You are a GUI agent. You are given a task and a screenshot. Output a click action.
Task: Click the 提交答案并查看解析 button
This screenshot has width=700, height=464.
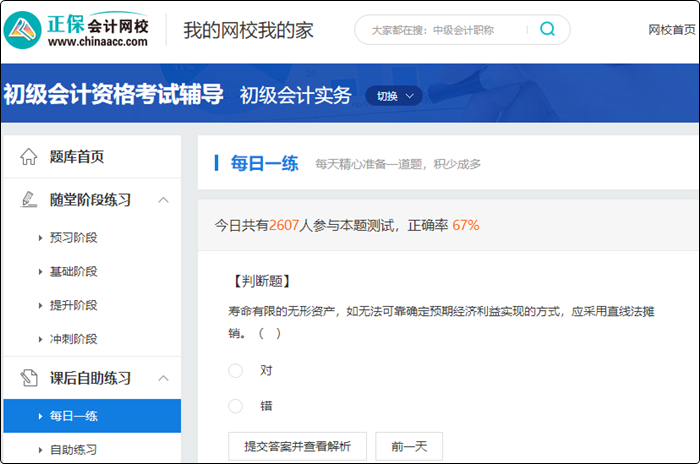(x=297, y=446)
